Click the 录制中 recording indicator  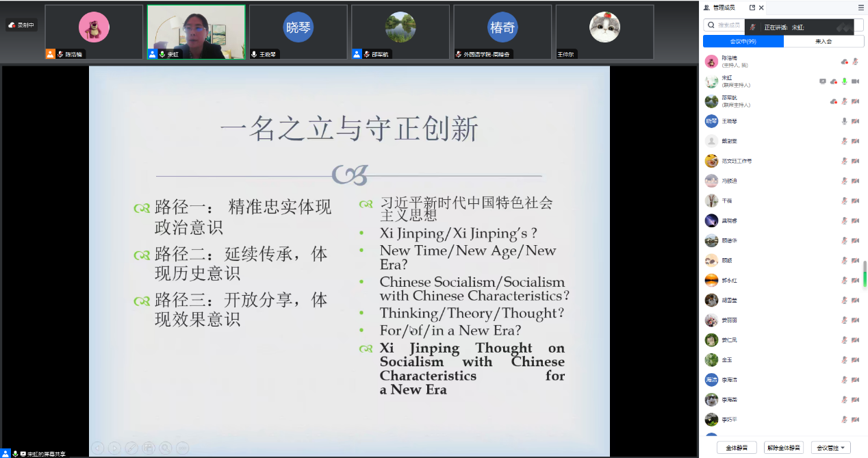click(21, 25)
